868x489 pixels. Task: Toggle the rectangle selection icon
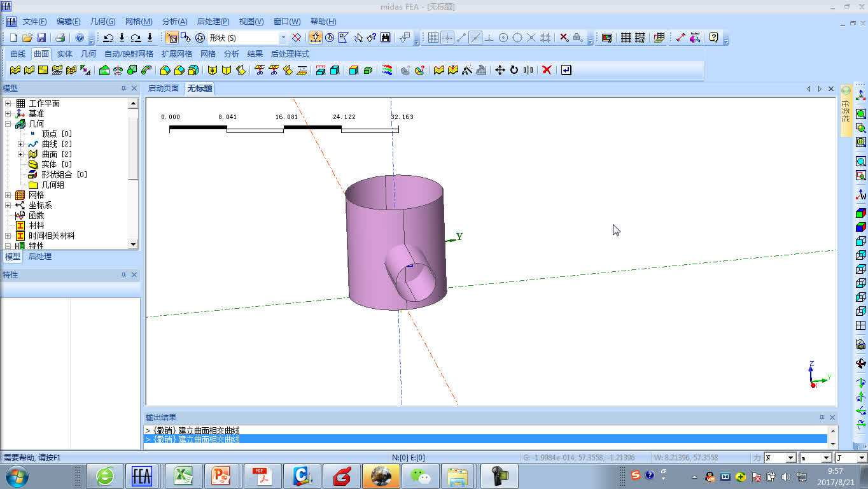172,38
